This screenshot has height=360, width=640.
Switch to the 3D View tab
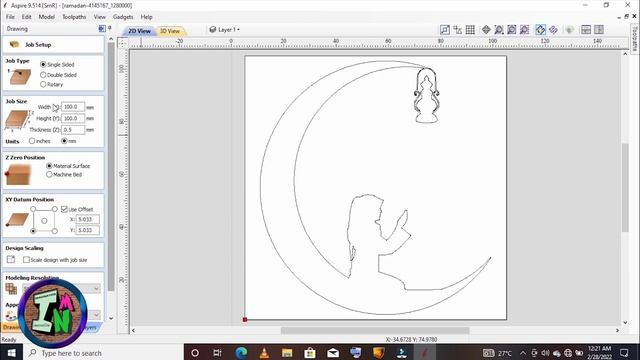tap(170, 31)
